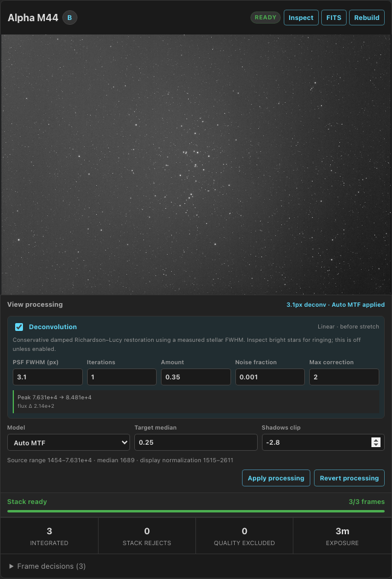
Task: Click the Shadows clip stepper arrows
Action: 376,442
